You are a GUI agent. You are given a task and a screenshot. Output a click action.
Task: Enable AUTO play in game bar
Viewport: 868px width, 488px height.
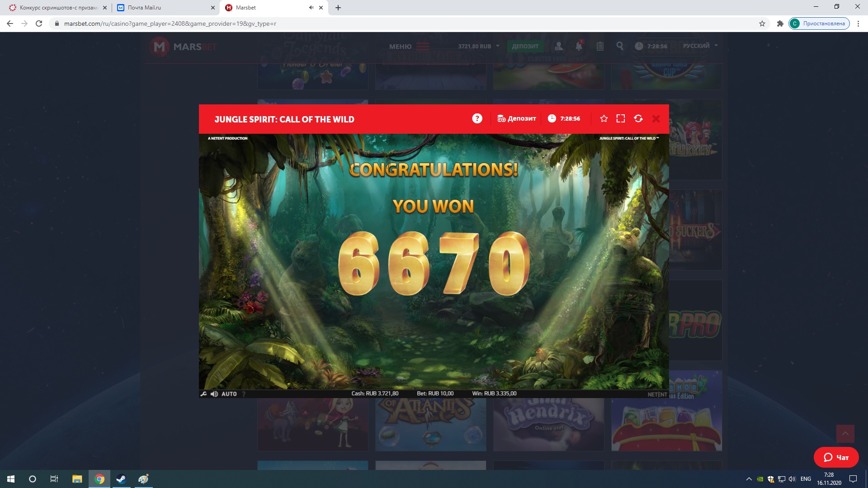[x=229, y=394]
